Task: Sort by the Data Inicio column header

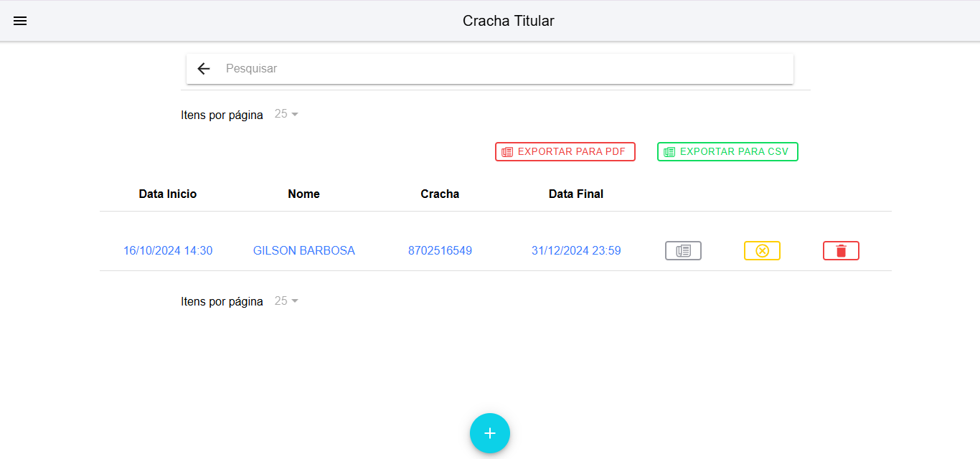Action: pos(167,194)
